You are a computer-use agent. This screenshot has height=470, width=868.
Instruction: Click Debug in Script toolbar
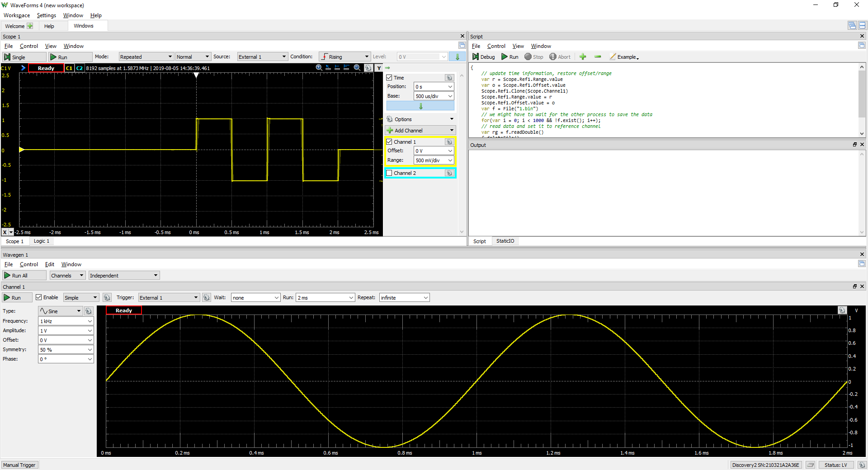(x=483, y=57)
